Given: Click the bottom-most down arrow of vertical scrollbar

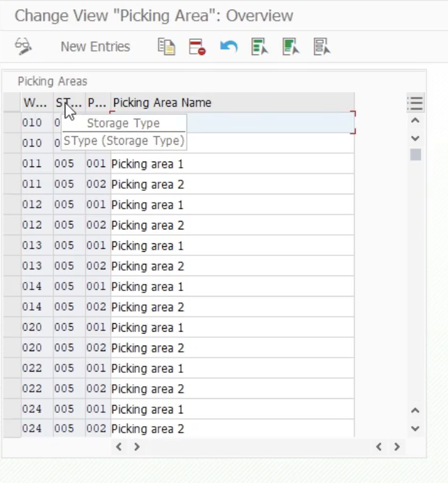Looking at the screenshot, I should point(415,429).
